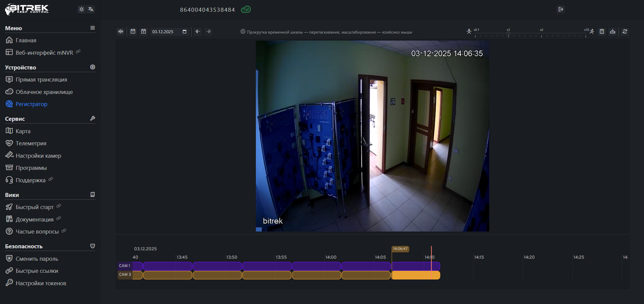
Task: Collapse the Меню sidebar with hamburger icon
Action: click(92, 28)
